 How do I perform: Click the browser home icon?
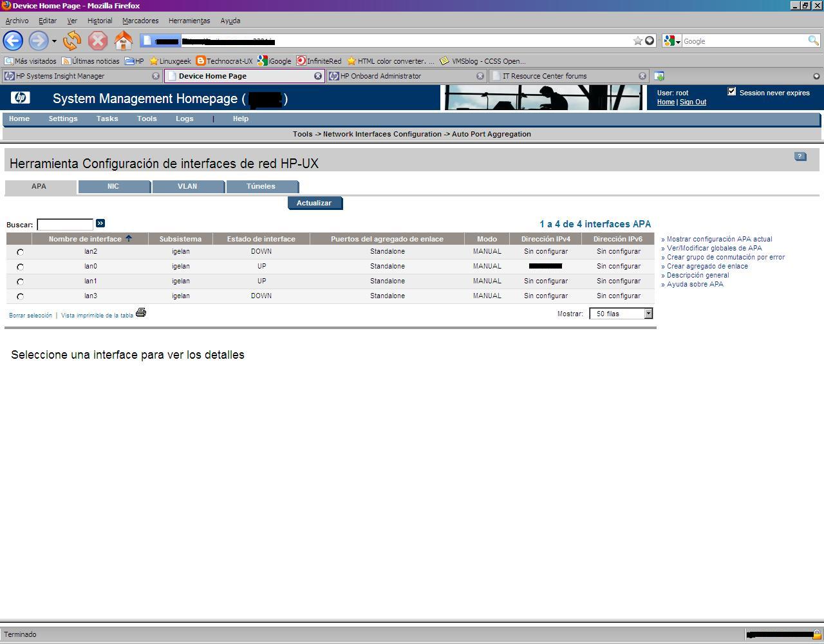[123, 41]
